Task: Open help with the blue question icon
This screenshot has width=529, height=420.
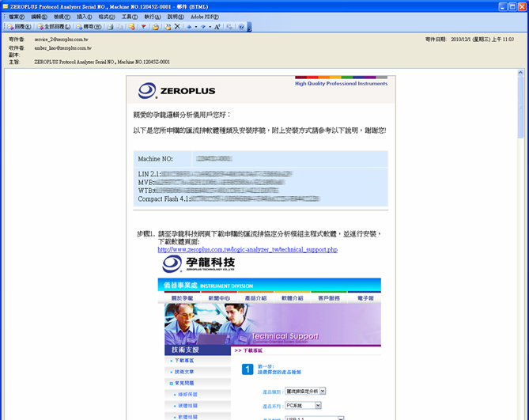Action: (x=241, y=27)
